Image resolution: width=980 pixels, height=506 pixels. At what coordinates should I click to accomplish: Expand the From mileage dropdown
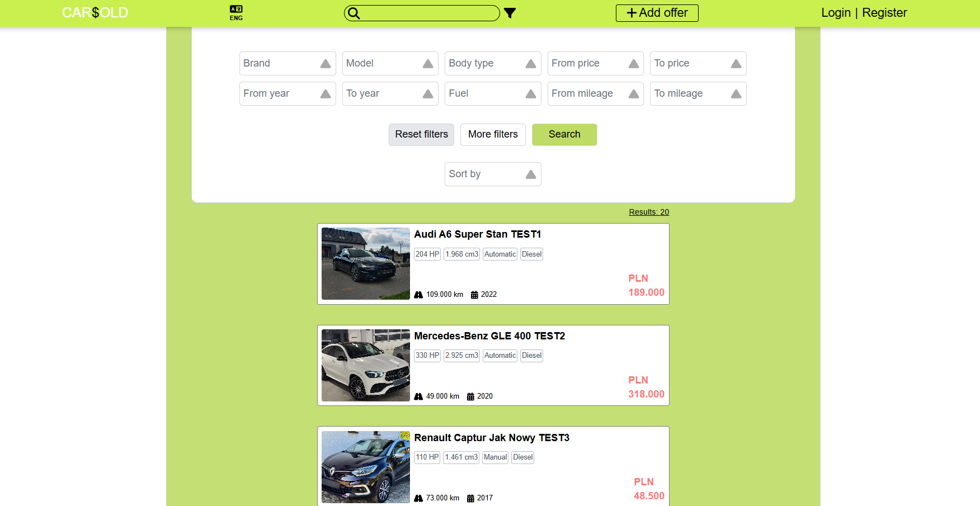pos(595,93)
